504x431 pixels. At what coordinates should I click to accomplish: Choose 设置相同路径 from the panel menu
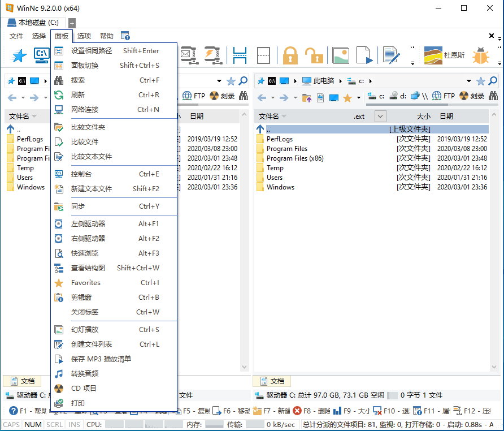pyautogui.click(x=114, y=51)
